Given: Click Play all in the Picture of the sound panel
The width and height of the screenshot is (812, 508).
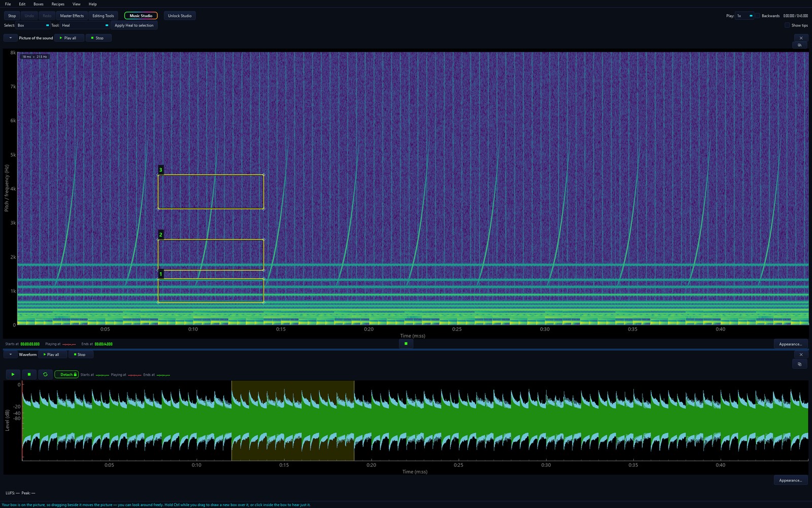Looking at the screenshot, I should (x=68, y=38).
